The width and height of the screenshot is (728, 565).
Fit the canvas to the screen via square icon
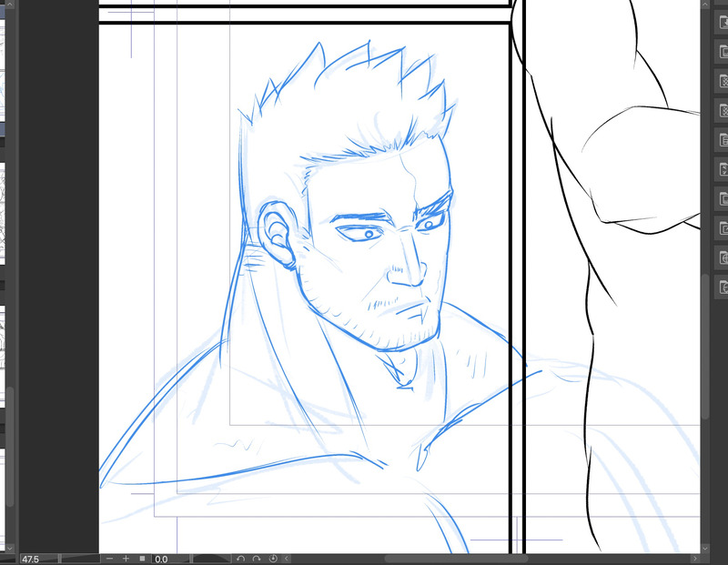pos(143,559)
